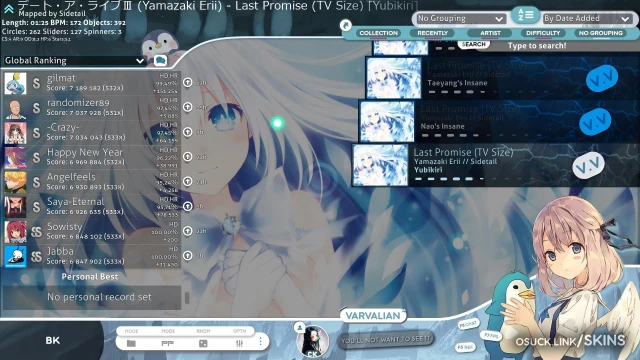
Task: Click the user profile avatar
Action: point(312,341)
